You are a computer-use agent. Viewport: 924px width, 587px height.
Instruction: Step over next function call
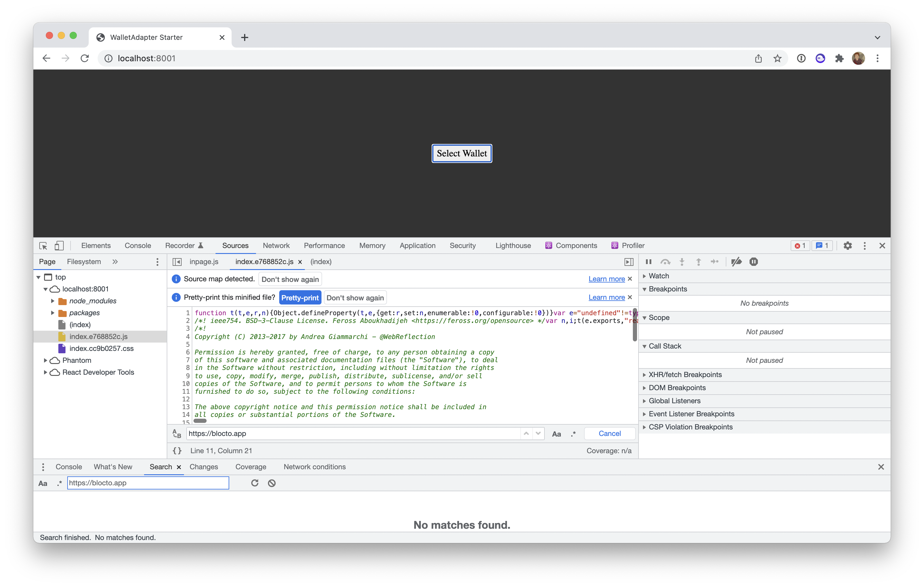pos(665,262)
